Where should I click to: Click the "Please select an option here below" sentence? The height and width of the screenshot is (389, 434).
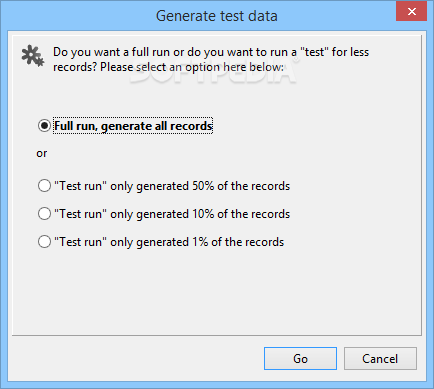192,67
